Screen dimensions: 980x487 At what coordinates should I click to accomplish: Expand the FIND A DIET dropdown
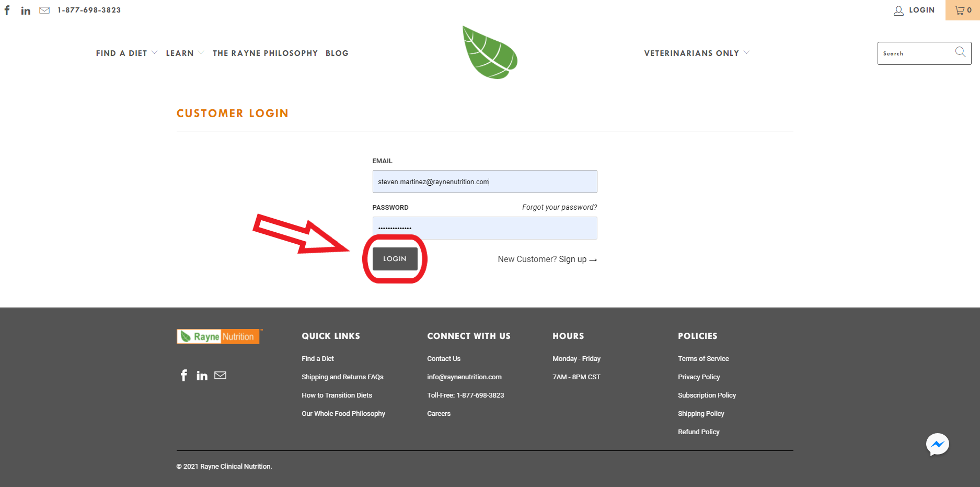pos(125,53)
